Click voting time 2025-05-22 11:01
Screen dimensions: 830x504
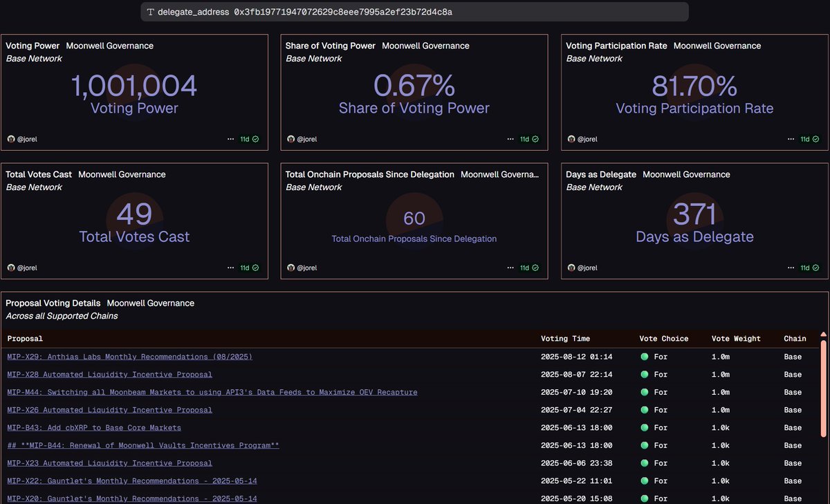[576, 480]
